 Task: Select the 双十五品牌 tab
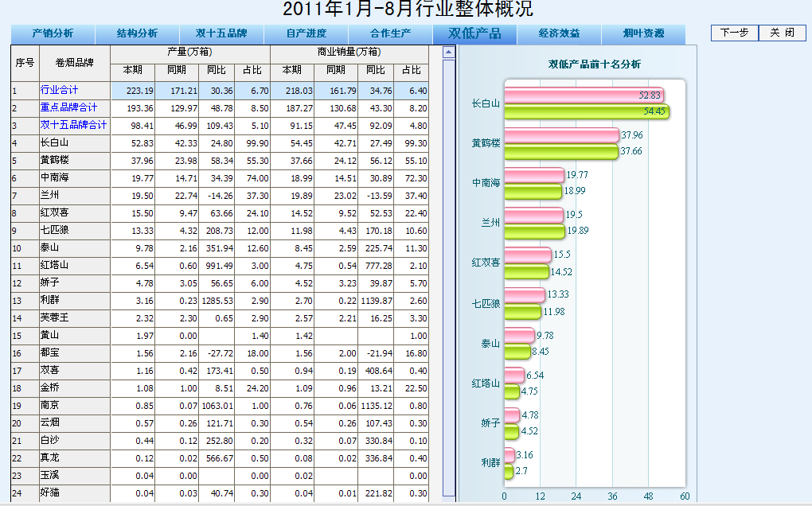pyautogui.click(x=221, y=33)
